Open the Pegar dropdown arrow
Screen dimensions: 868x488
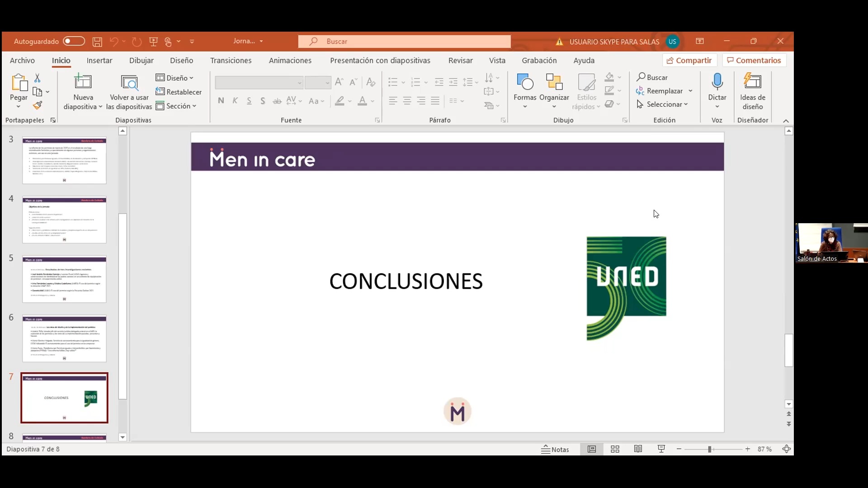coord(19,107)
